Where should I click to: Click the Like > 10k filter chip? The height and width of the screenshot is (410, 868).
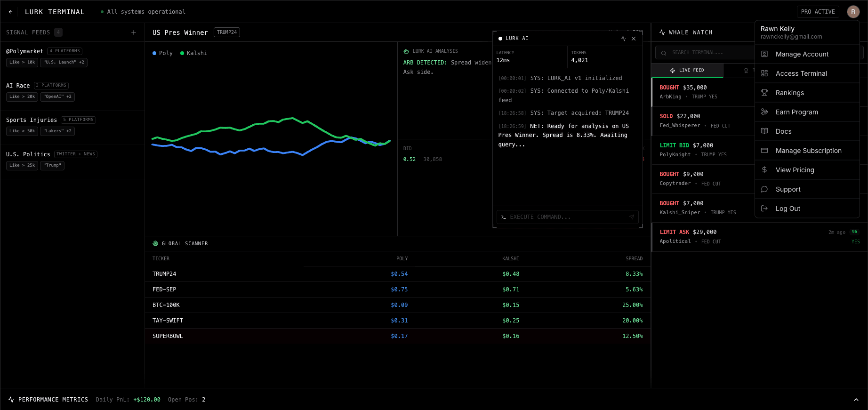[22, 62]
